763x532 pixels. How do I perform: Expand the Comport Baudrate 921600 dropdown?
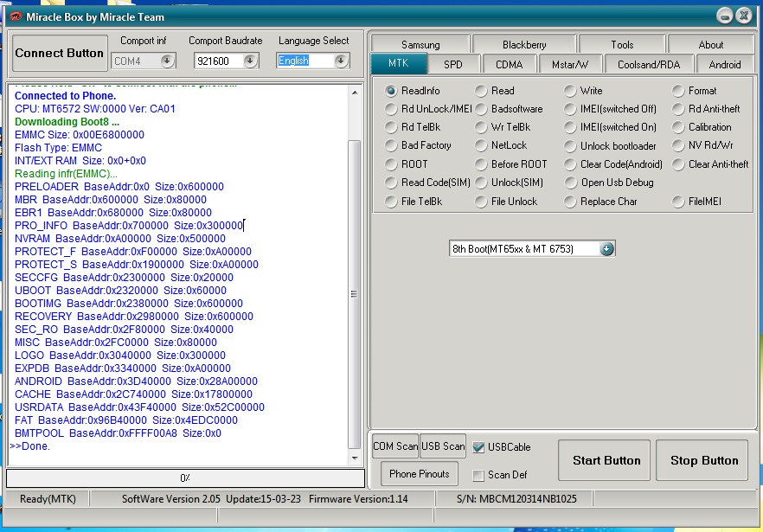click(250, 61)
